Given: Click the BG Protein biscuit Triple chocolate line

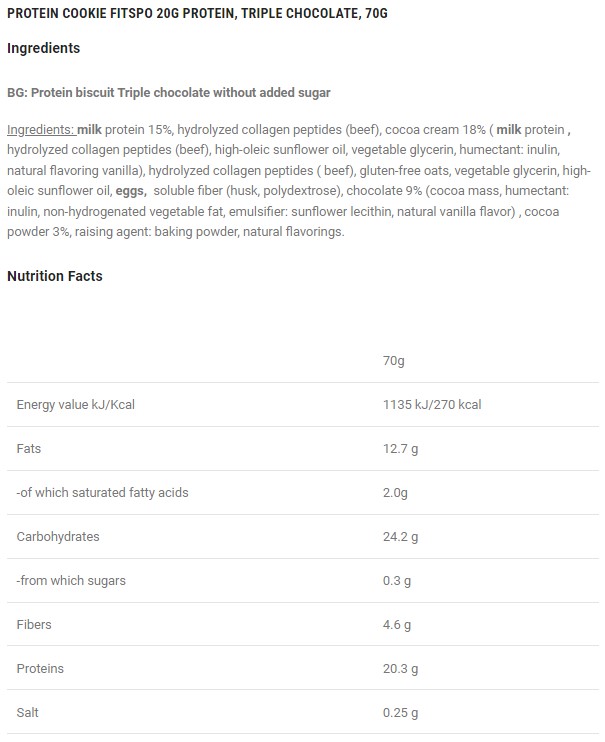Looking at the screenshot, I should click(168, 93).
